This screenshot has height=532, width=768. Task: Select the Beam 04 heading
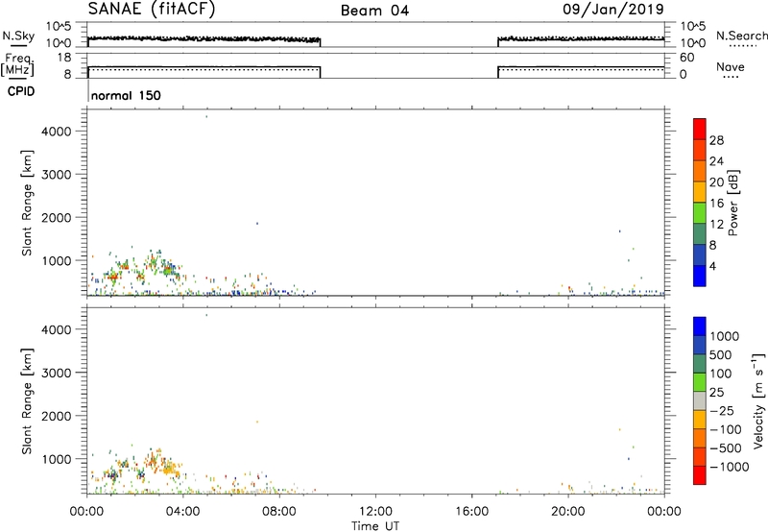375,11
